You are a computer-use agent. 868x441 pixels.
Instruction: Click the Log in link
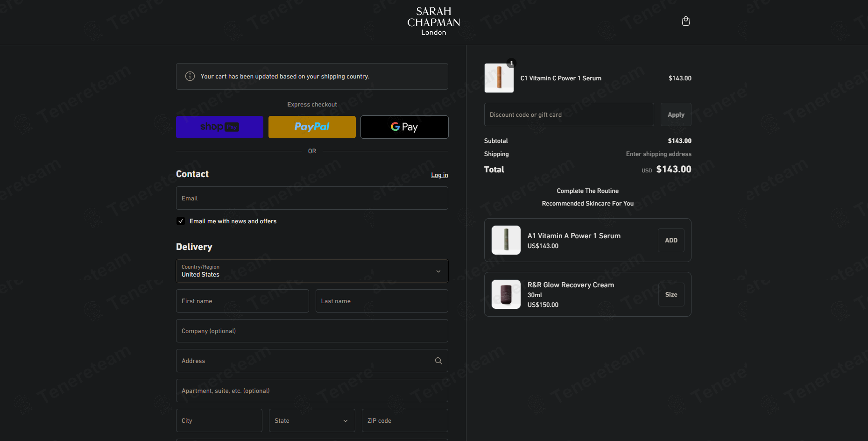[x=439, y=175]
